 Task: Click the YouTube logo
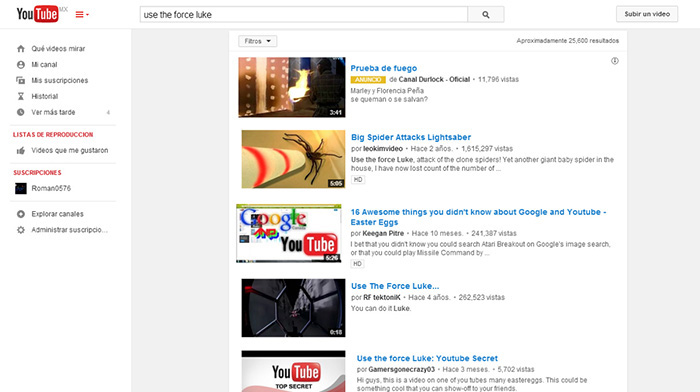click(x=38, y=14)
